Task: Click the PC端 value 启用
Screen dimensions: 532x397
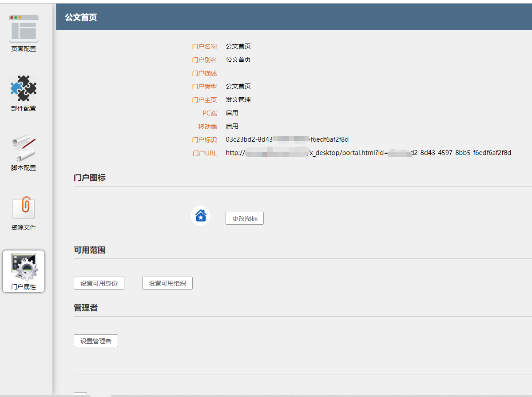Action: [x=232, y=113]
